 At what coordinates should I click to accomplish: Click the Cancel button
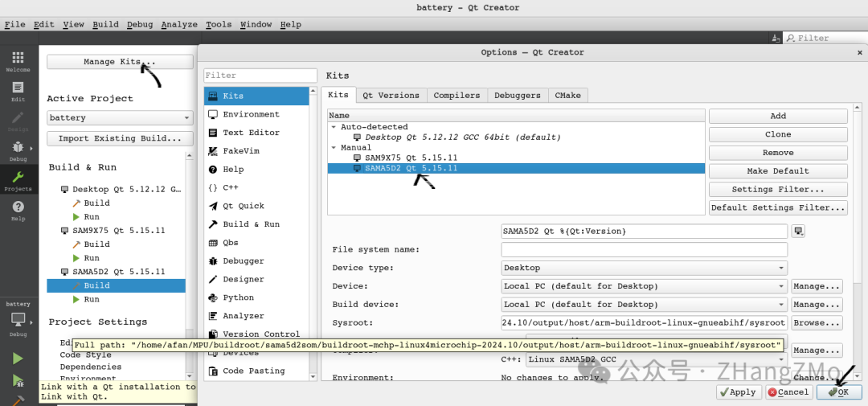(788, 392)
